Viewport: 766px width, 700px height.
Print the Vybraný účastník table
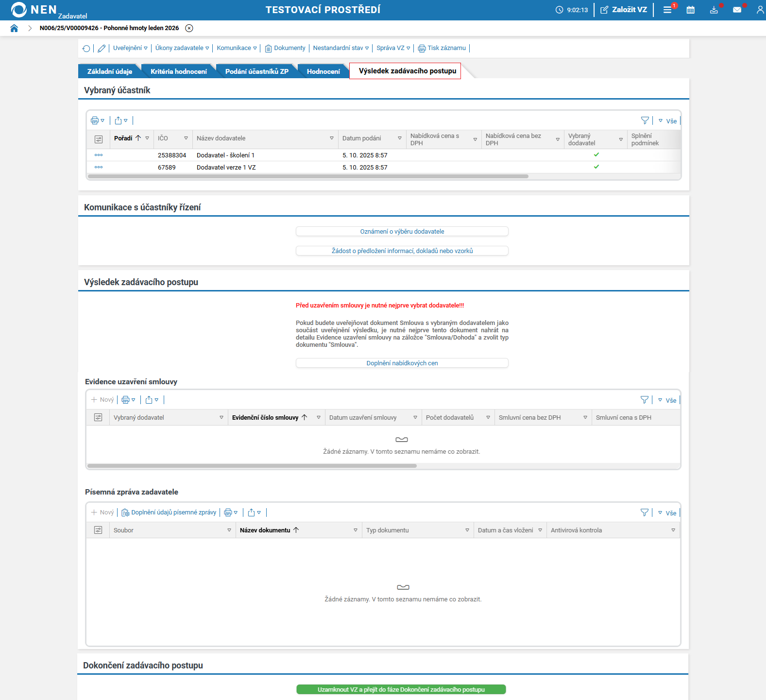point(97,120)
